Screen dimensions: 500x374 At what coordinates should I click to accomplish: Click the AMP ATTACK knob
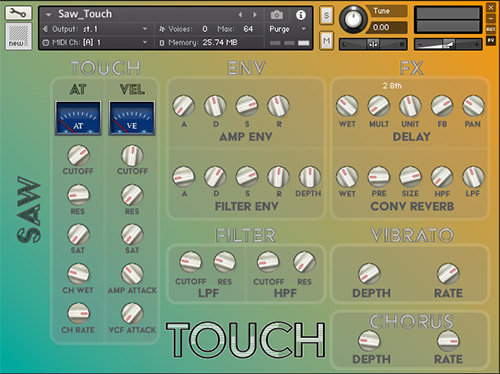tap(132, 274)
